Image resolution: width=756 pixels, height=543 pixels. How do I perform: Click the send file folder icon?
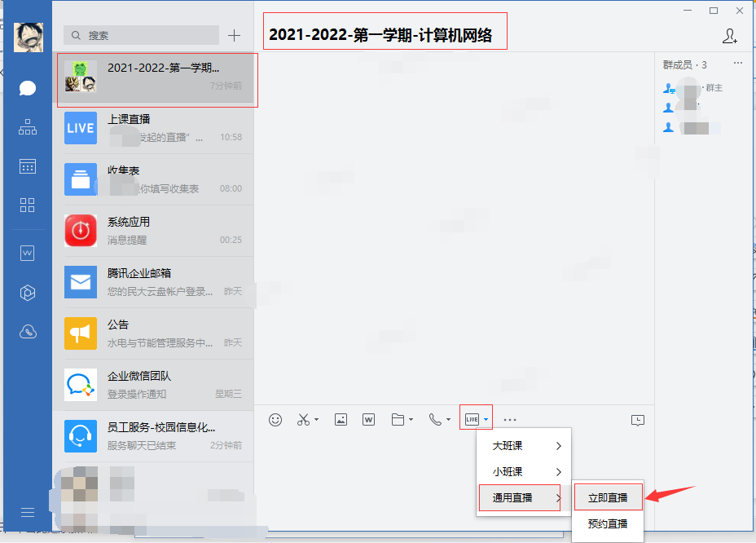(397, 419)
